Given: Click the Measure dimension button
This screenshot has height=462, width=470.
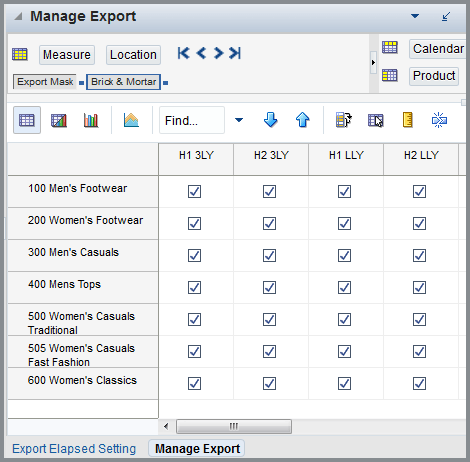Looking at the screenshot, I should coord(67,55).
